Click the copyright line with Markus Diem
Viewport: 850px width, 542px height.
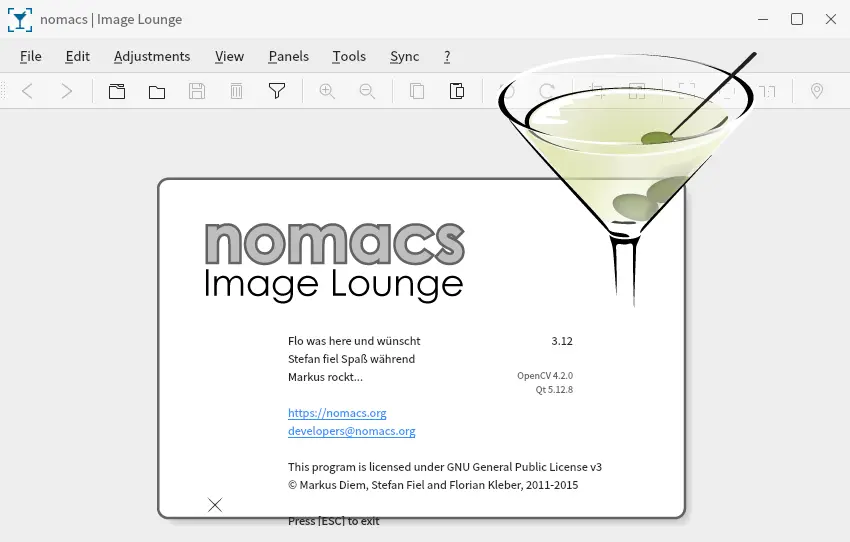[x=433, y=485]
